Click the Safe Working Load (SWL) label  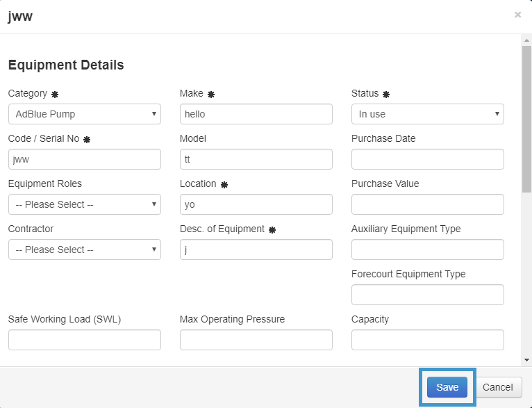(65, 319)
